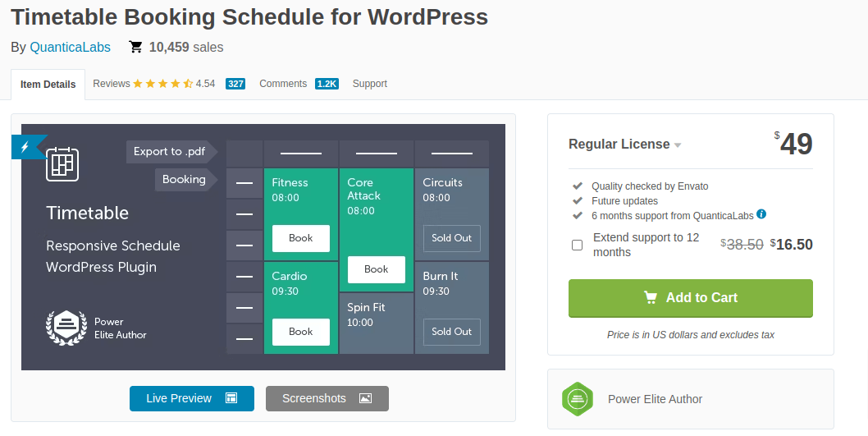The width and height of the screenshot is (868, 436).
Task: Click the support info icon
Action: (761, 214)
